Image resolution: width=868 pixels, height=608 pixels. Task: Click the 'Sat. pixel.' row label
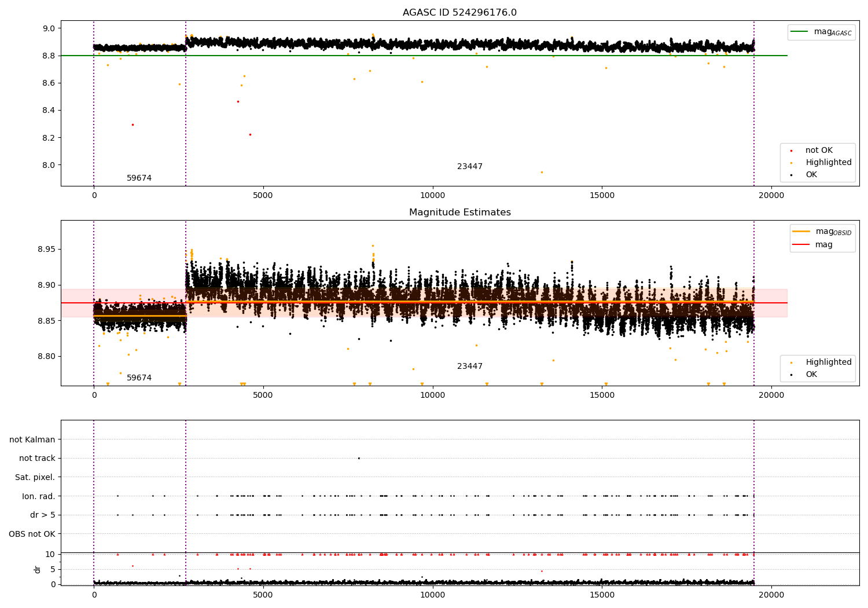(x=35, y=478)
